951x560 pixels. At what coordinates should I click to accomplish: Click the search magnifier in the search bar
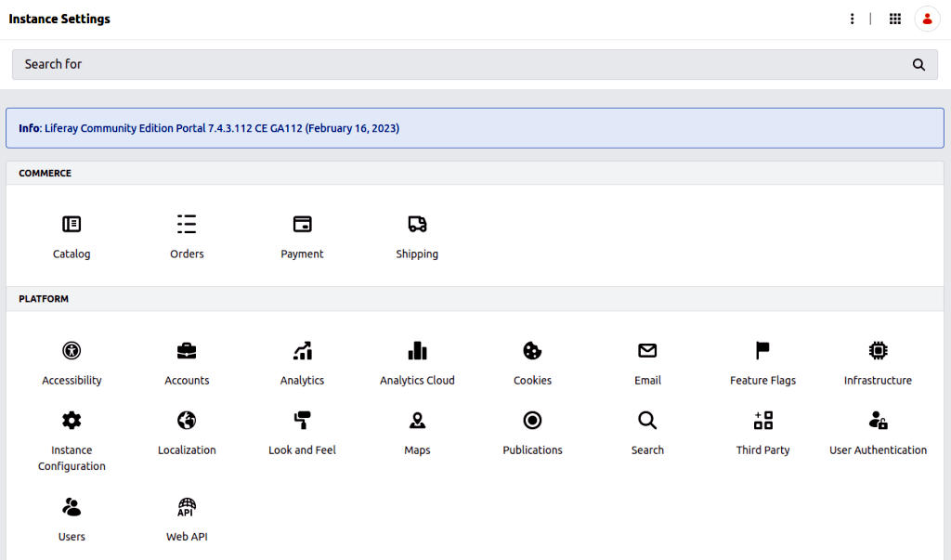[918, 64]
